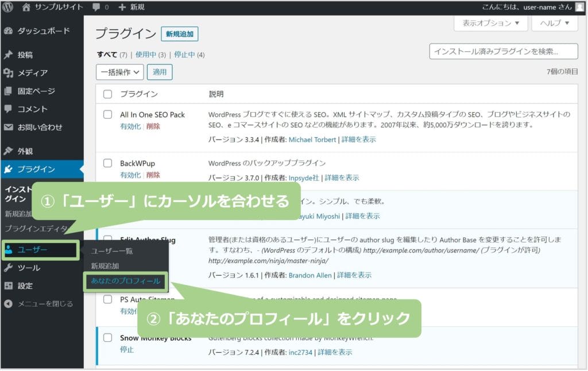This screenshot has height=371, width=588.
Task: Click the home icon beside サンプルサイト
Action: click(26, 7)
